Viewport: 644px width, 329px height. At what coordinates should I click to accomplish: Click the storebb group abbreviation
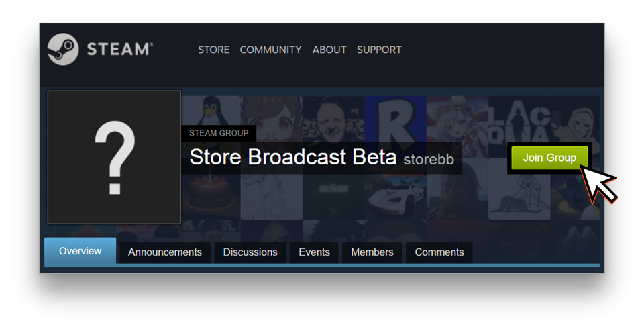point(429,160)
